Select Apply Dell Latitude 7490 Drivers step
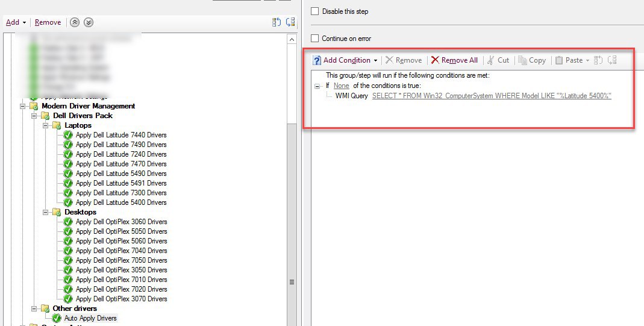644x326 pixels. pyautogui.click(x=121, y=145)
